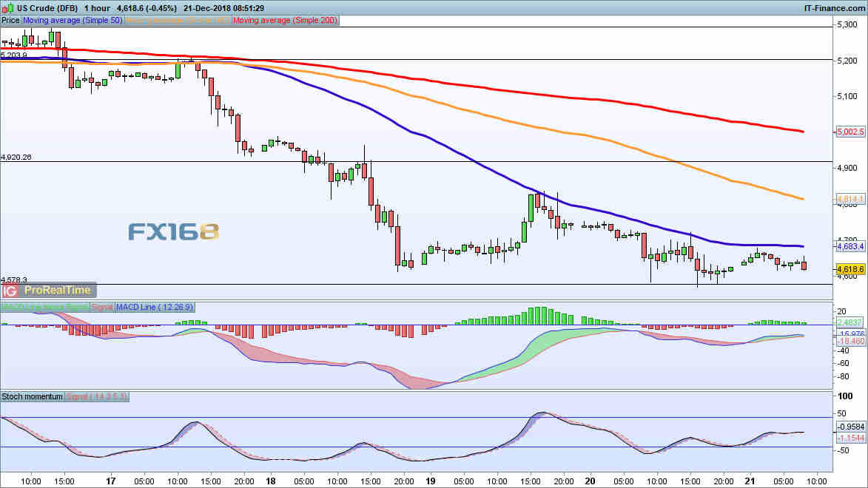Click the IT-Finance.com link

tap(834, 8)
